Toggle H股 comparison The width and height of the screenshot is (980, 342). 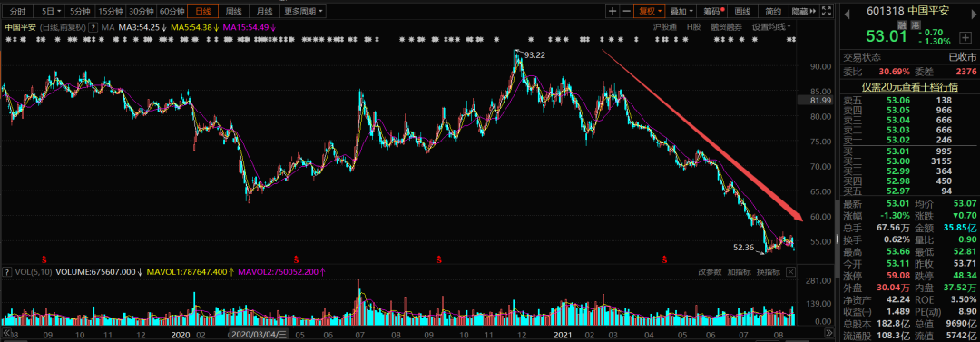694,27
